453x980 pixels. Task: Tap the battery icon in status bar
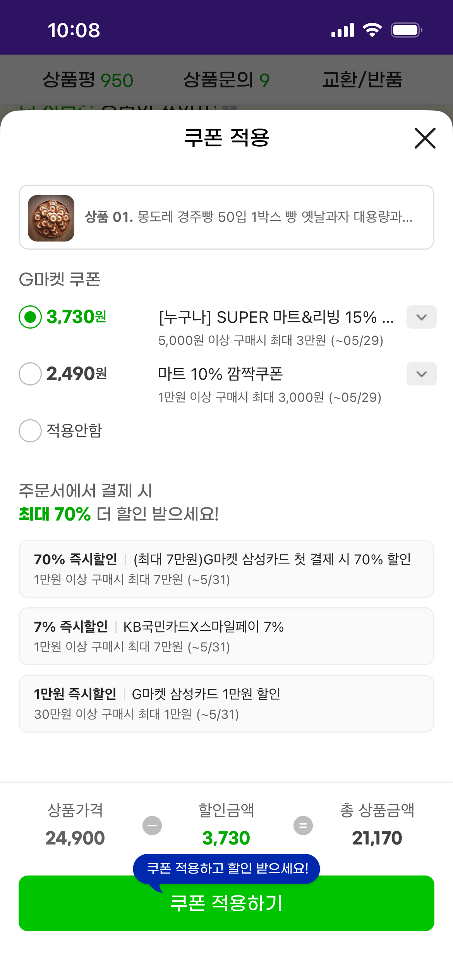[x=406, y=30]
